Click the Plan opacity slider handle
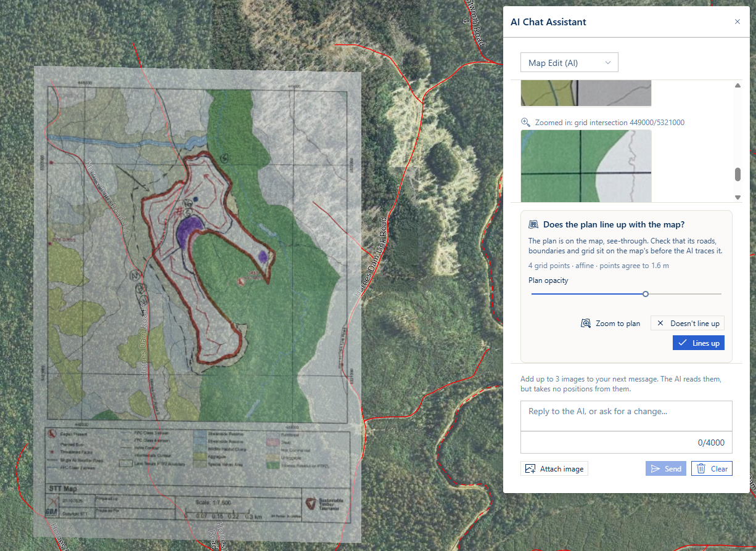 [645, 294]
